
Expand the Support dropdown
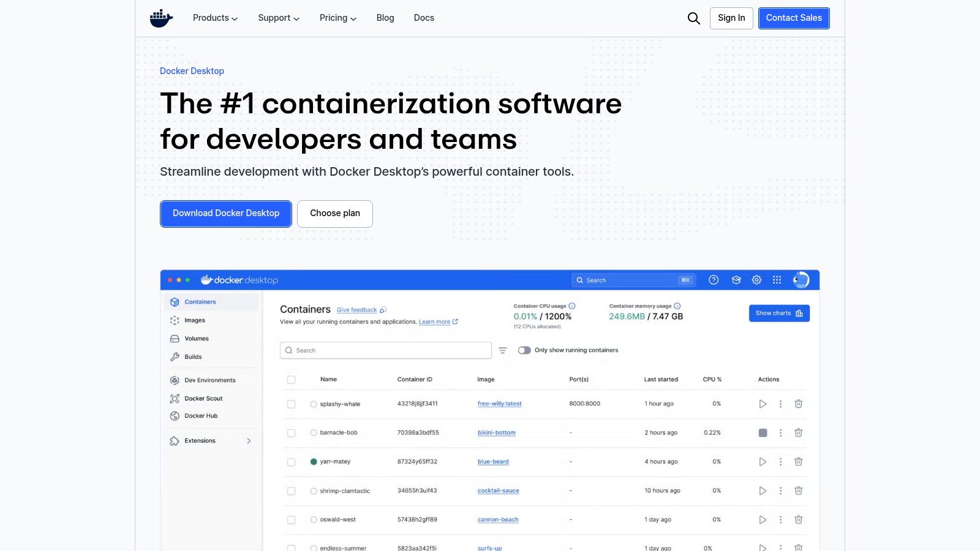pyautogui.click(x=279, y=18)
